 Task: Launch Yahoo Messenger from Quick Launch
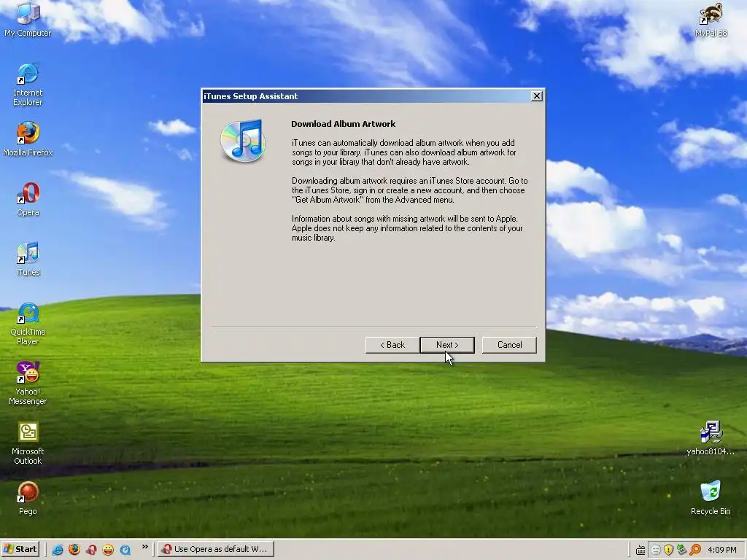(109, 550)
